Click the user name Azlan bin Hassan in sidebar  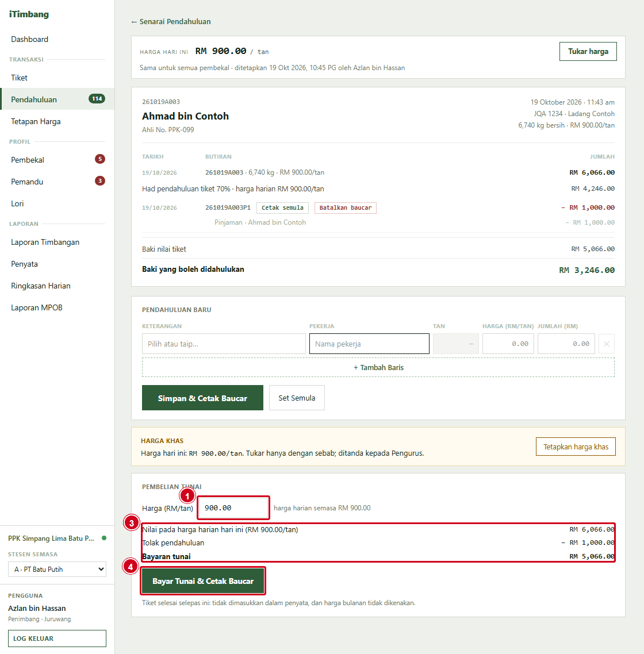point(37,608)
